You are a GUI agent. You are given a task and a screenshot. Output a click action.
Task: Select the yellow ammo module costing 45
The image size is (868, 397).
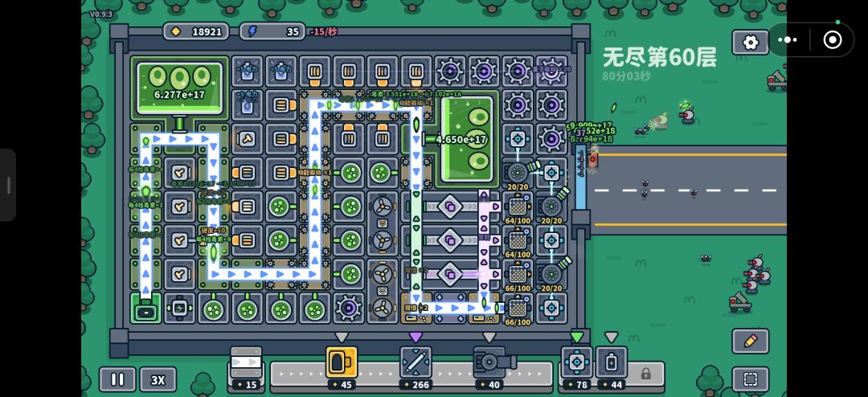pyautogui.click(x=341, y=367)
